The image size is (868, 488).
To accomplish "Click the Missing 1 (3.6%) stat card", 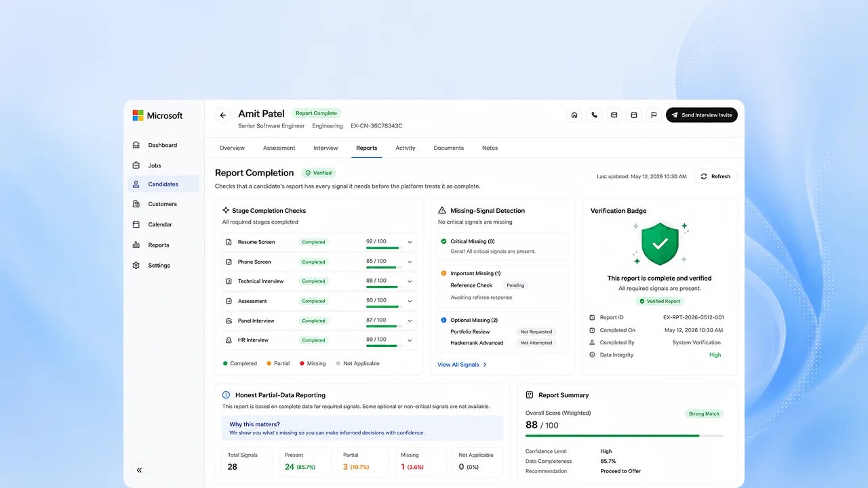I will pos(420,461).
